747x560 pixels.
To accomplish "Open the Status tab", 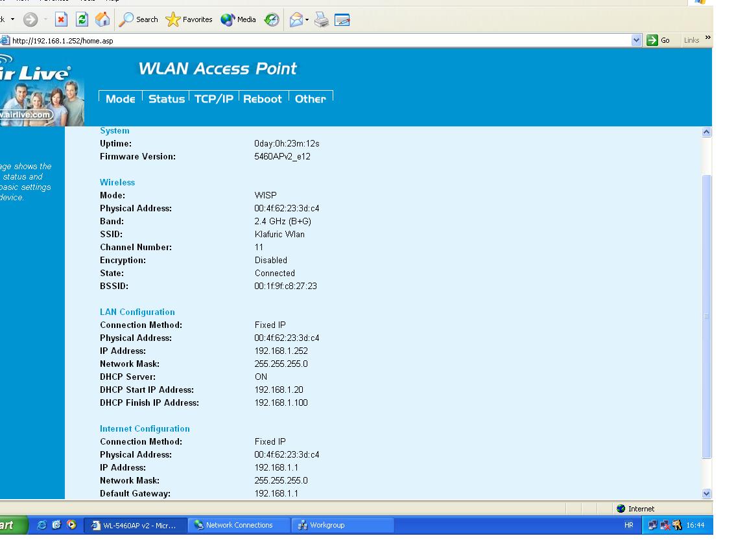I will coord(166,99).
